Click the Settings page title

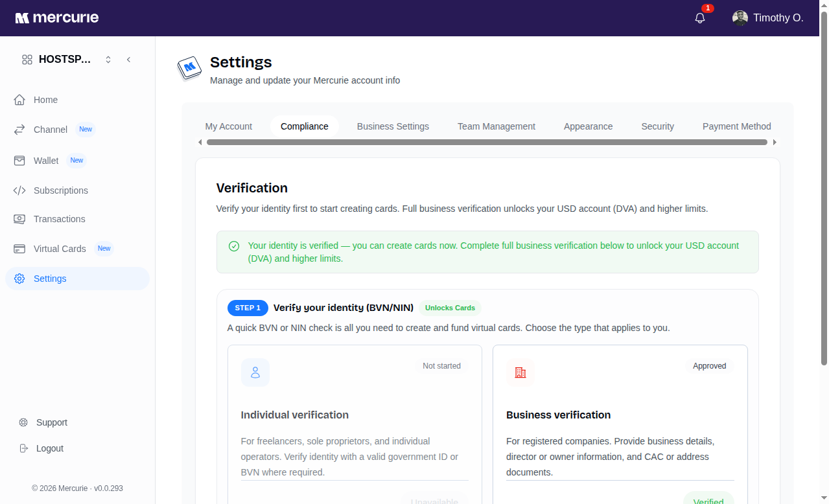coord(241,62)
